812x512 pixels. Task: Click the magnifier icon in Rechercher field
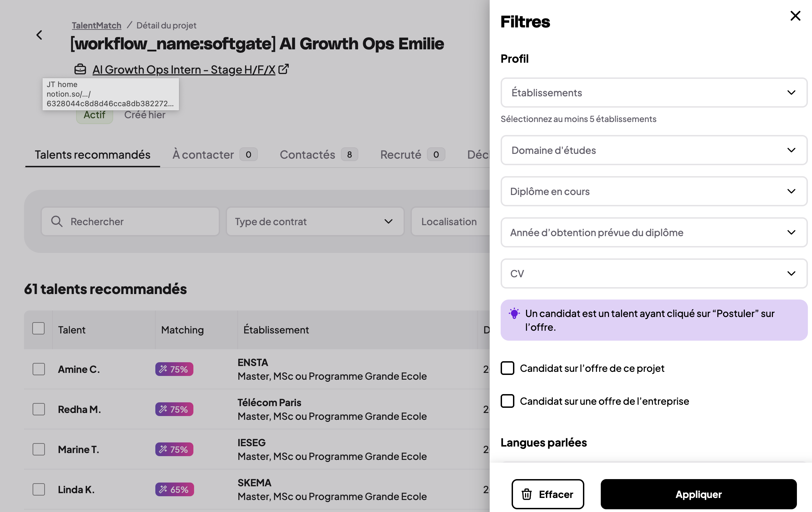(x=57, y=221)
